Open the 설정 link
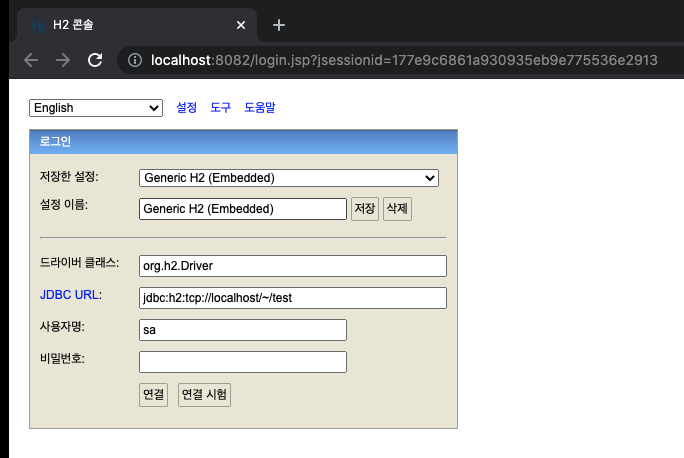The width and height of the screenshot is (684, 458). [x=187, y=107]
